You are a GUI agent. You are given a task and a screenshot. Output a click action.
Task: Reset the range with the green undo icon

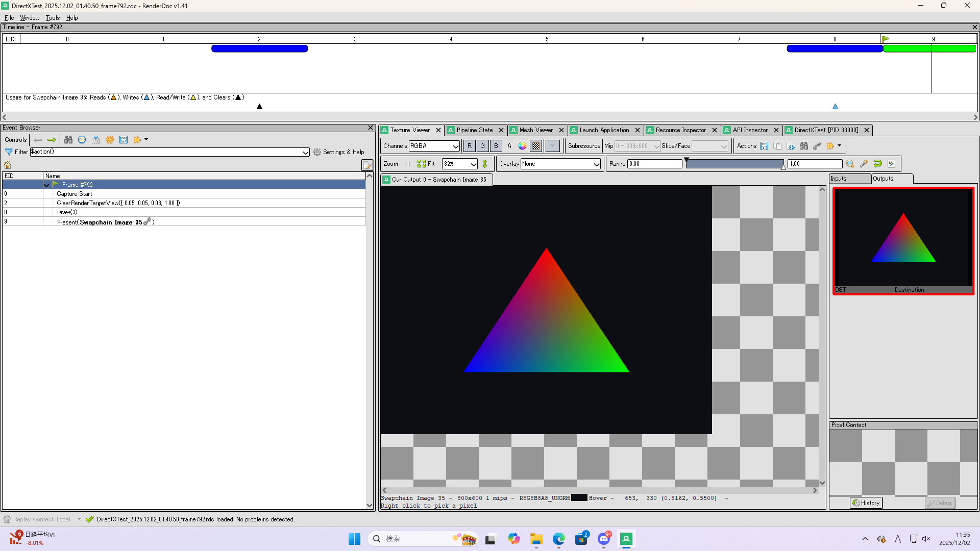click(878, 164)
